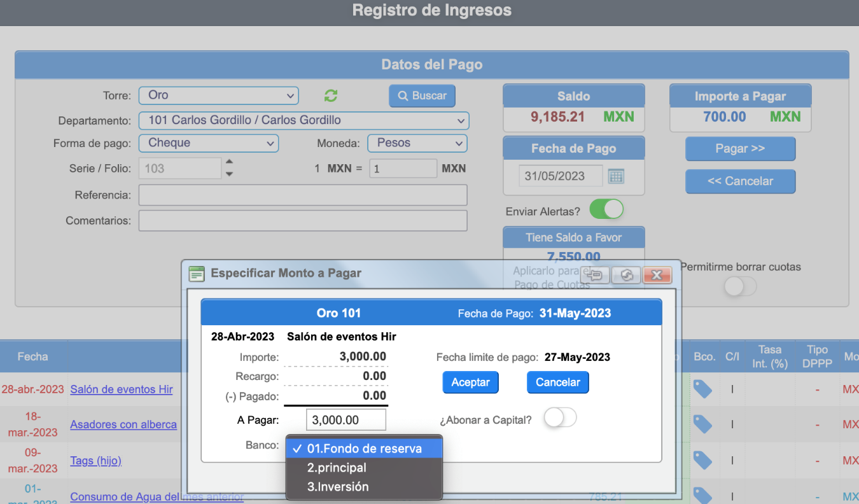Choose 3.Inversión in the Banco list

pos(338,487)
